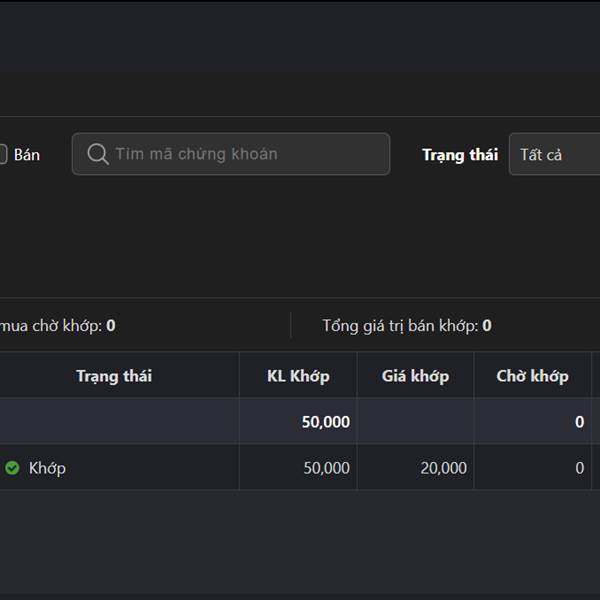Click bold 0 in summary row Chờ khớp

point(579,422)
